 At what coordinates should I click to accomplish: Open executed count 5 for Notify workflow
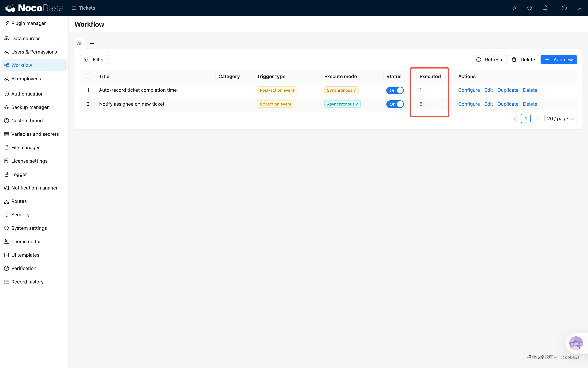tap(421, 104)
